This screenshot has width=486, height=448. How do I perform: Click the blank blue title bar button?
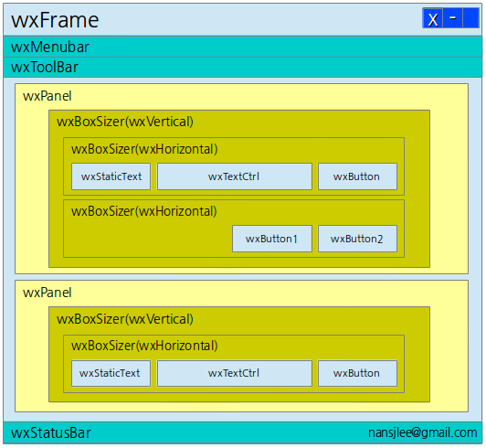[471, 18]
